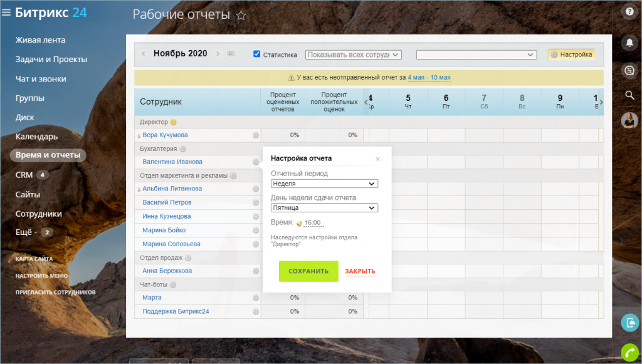
Task: Open Диск menu item
Action: coord(24,117)
